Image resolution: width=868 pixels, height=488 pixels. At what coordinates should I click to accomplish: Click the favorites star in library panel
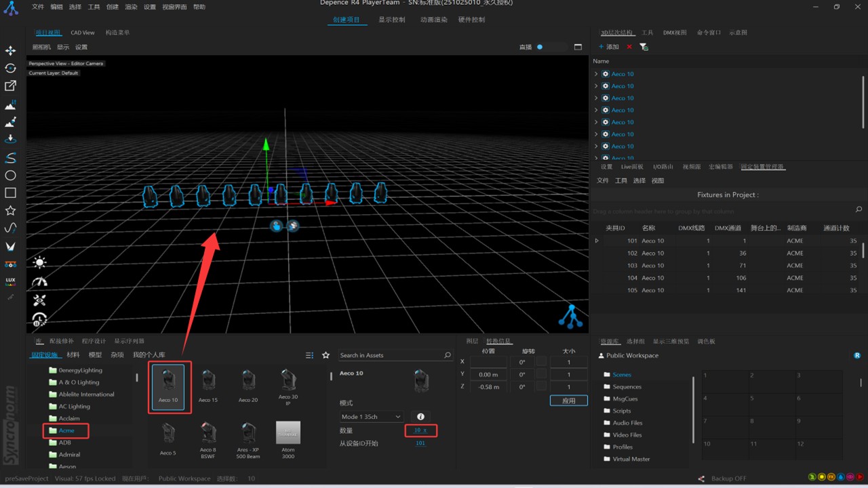[x=325, y=355]
